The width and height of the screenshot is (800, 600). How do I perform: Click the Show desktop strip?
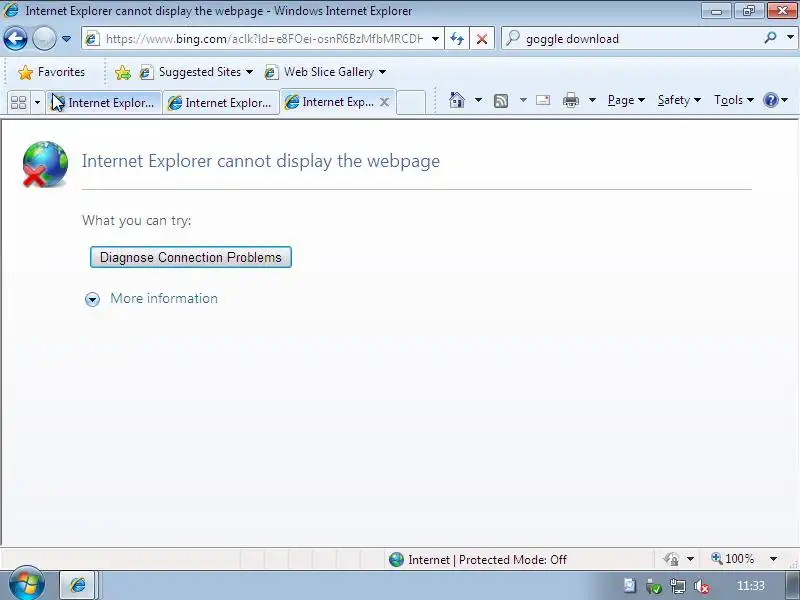click(793, 585)
